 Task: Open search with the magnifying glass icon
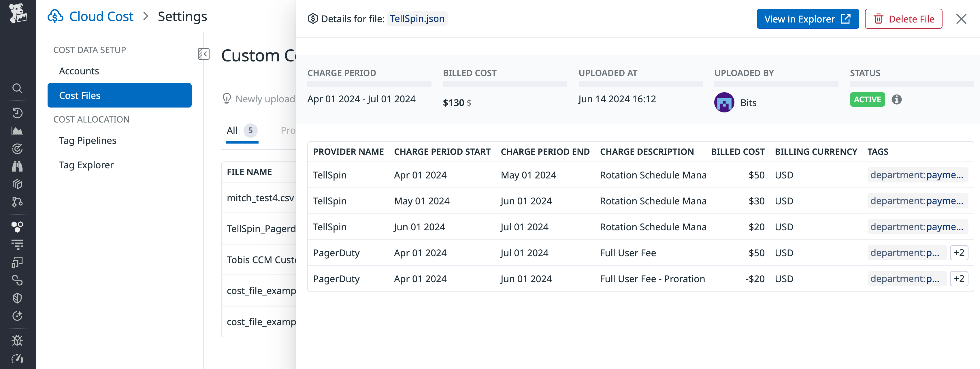[18, 88]
